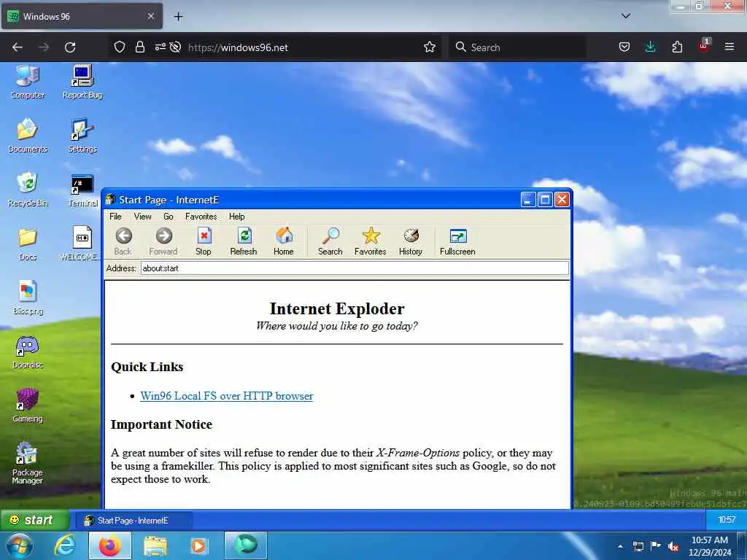Maximize the InternetE window
The width and height of the screenshot is (747, 560).
(x=545, y=200)
